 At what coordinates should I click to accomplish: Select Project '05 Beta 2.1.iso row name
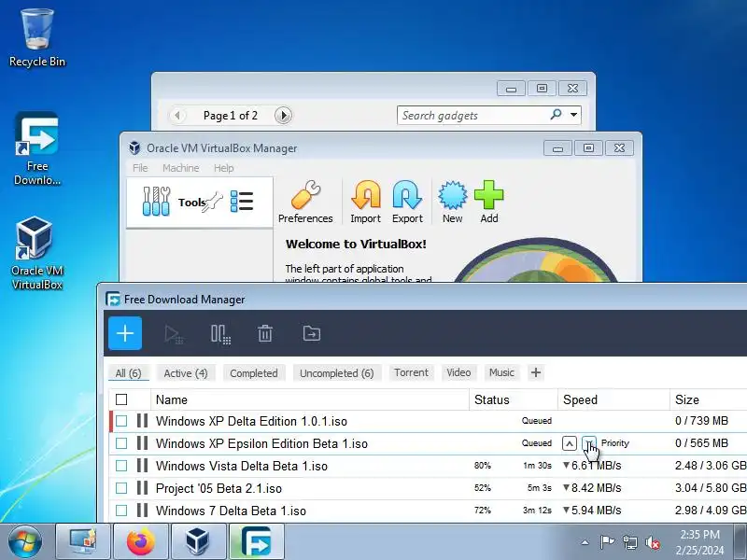pos(218,488)
